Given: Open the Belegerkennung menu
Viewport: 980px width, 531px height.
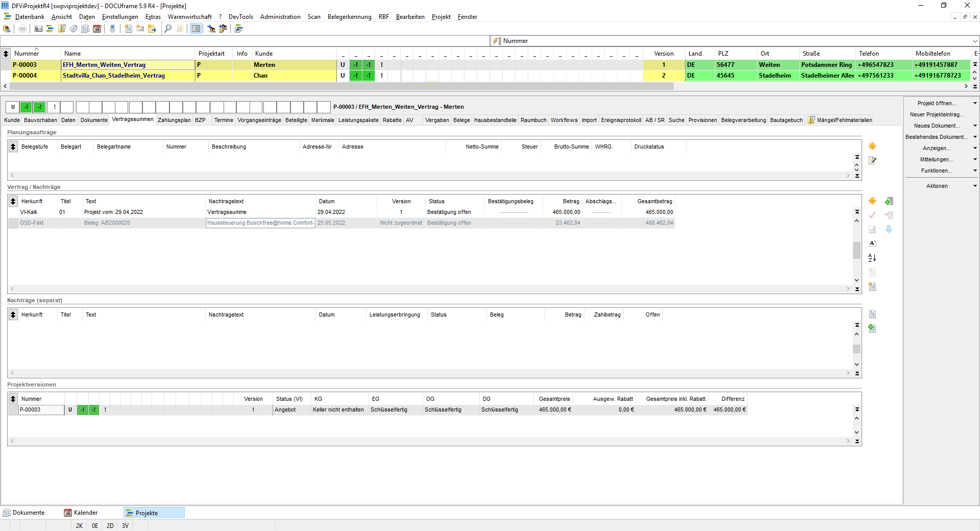Looking at the screenshot, I should (x=350, y=17).
